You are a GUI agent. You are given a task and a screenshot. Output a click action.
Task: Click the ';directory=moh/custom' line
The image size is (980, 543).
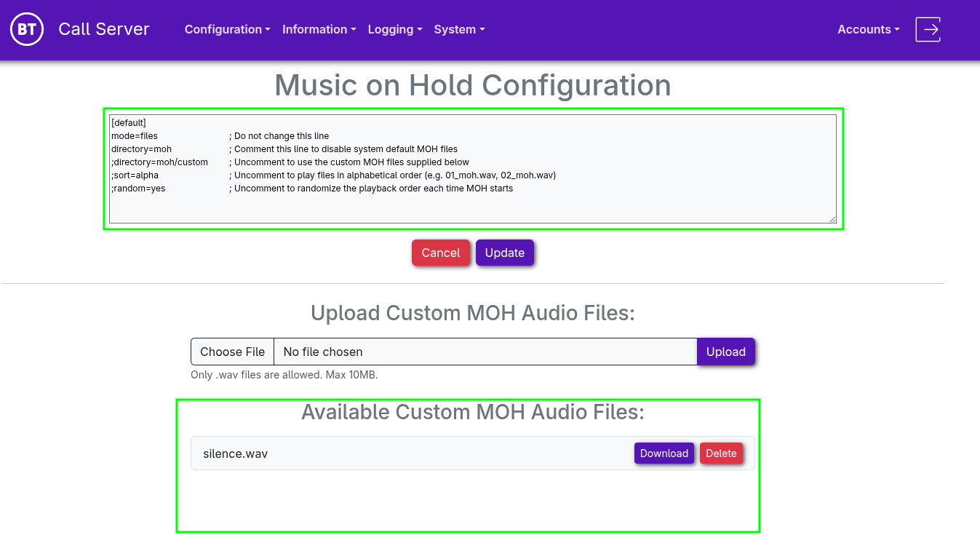pos(159,162)
